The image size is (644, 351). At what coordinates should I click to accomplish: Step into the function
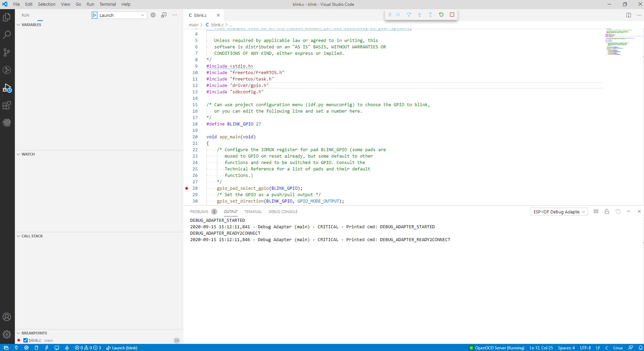[x=420, y=15]
